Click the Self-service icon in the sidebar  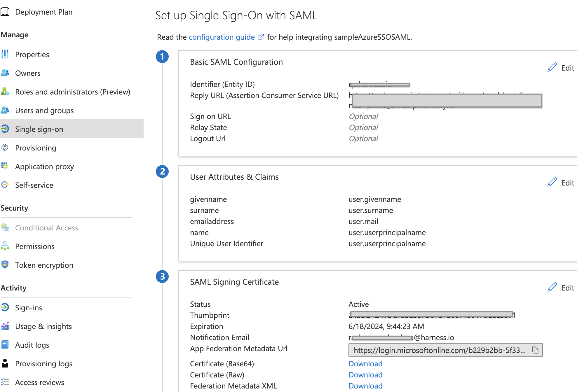click(x=5, y=185)
